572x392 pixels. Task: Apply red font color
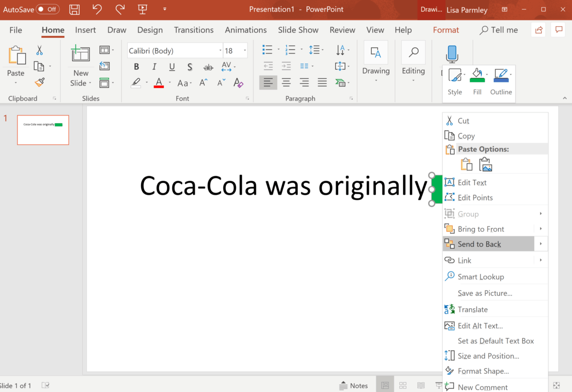click(x=159, y=83)
